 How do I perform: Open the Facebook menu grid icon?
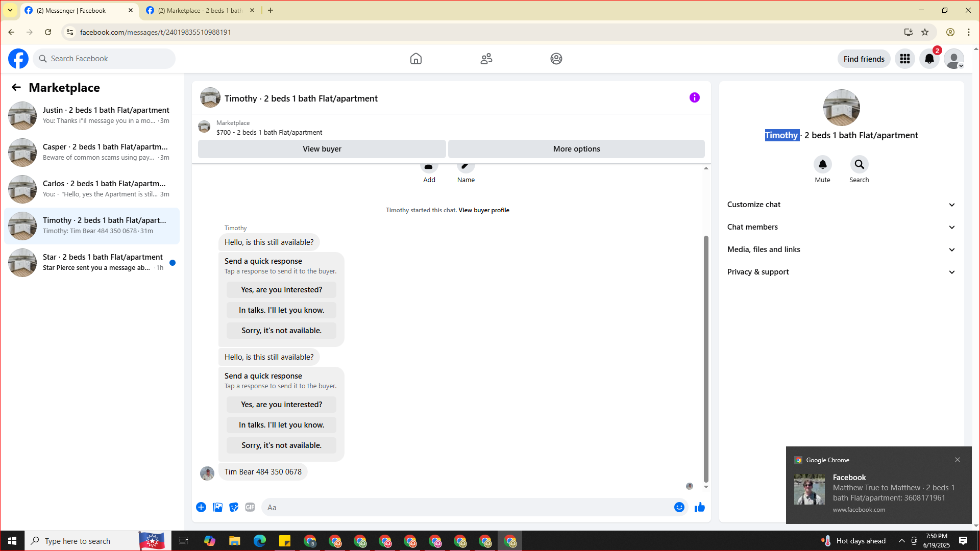tap(905, 59)
